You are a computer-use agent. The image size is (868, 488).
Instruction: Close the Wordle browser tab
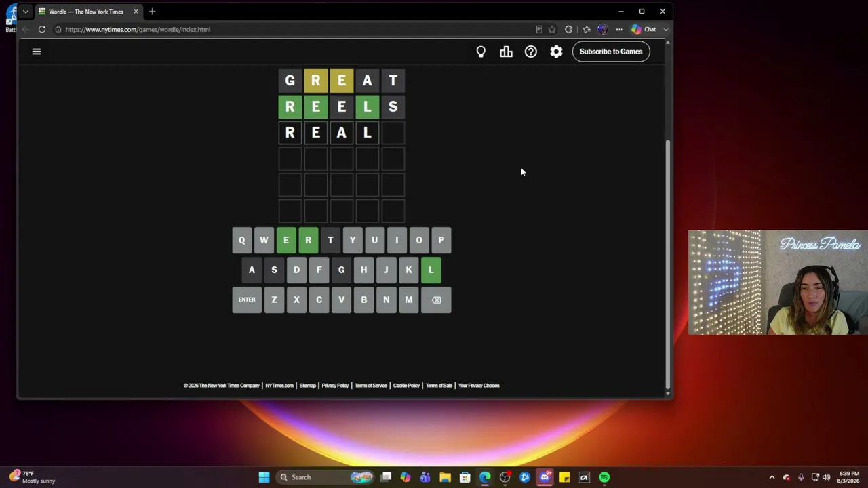click(136, 12)
